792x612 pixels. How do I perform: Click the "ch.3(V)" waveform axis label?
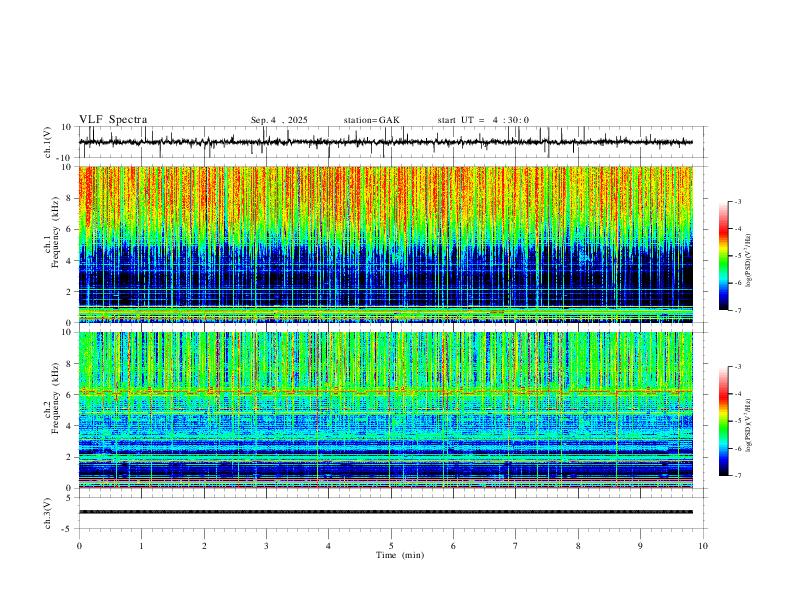click(48, 513)
